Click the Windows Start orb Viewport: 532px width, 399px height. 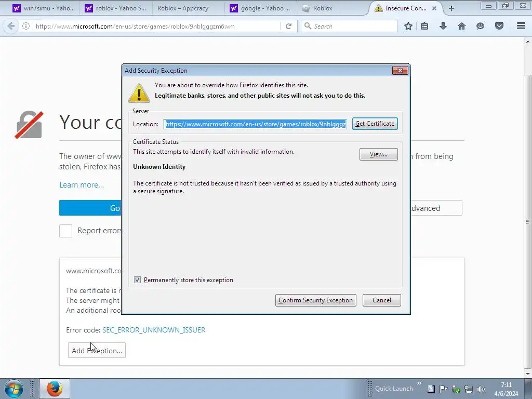pos(14,389)
